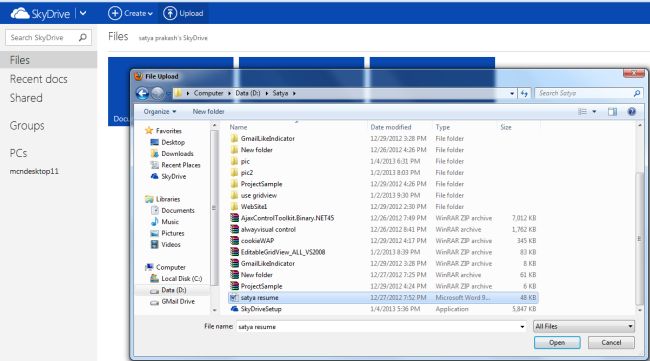This screenshot has width=650, height=361.
Task: Click Data (D:) in the address breadcrumb
Action: (248, 93)
